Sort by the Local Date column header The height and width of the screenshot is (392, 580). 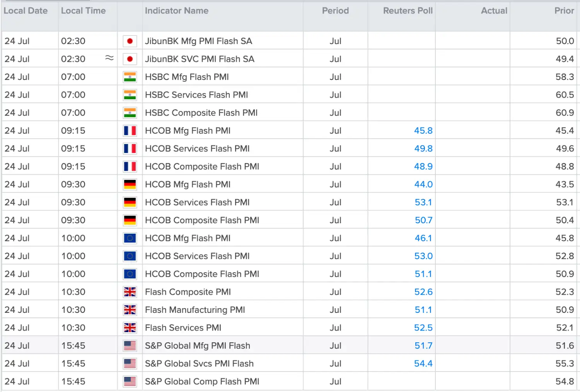tap(26, 11)
